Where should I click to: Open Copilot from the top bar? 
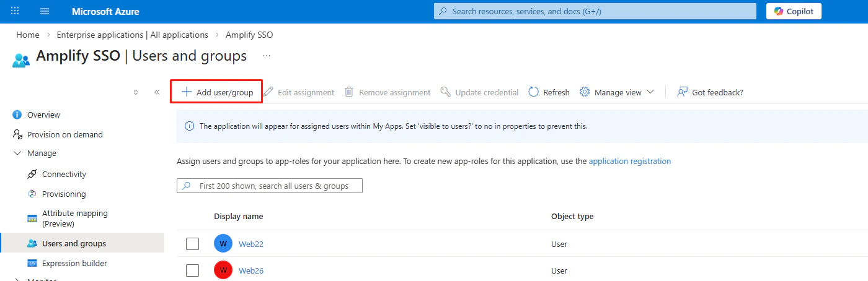[x=794, y=11]
